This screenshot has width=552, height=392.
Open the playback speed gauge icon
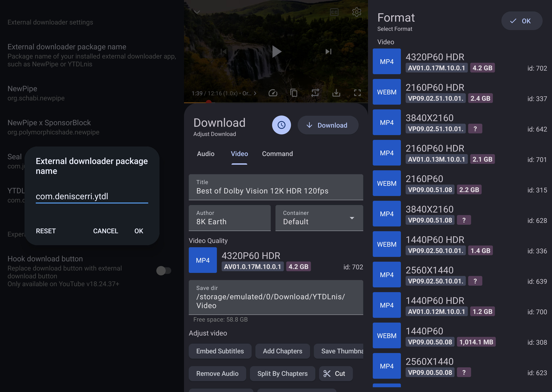click(x=273, y=93)
